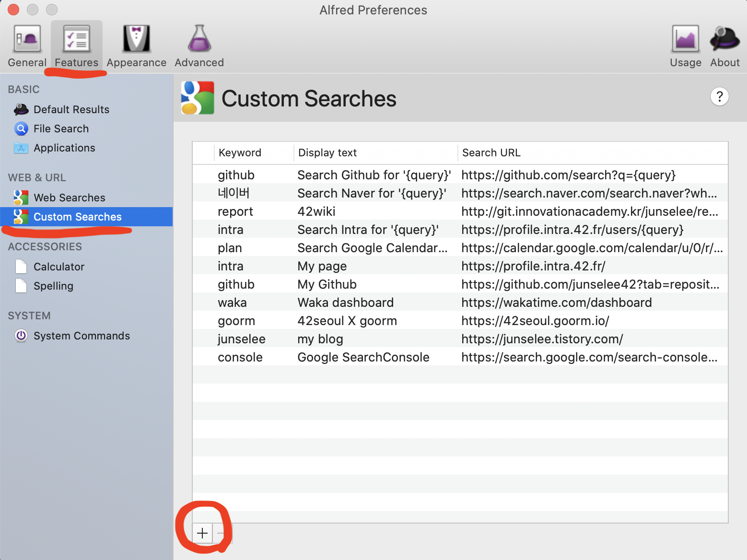Open the Usage statistics tab

click(686, 46)
